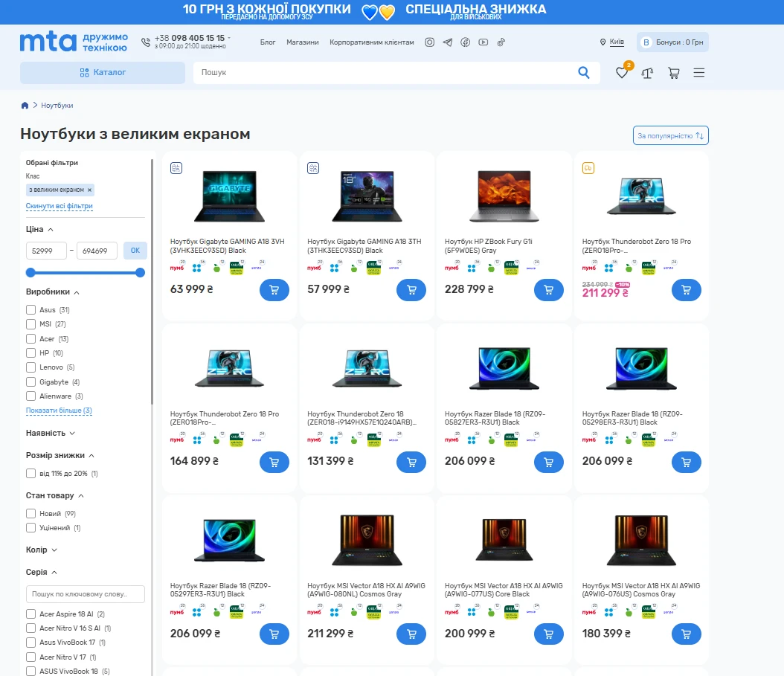The height and width of the screenshot is (676, 784).
Task: Open the Facebook social icon
Action: coord(465,42)
